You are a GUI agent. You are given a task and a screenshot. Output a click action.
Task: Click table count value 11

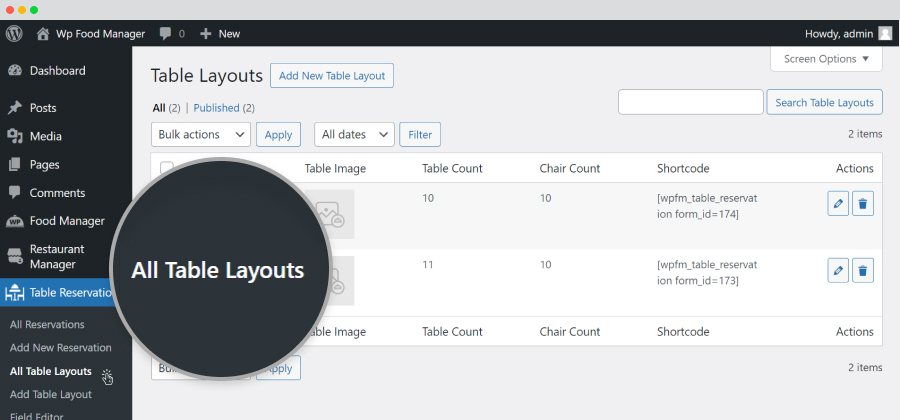(428, 265)
